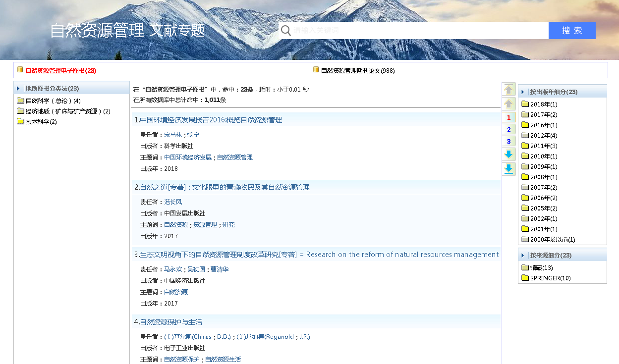Click the next page blue down-arrow
Image resolution: width=619 pixels, height=364 pixels.
[508, 155]
